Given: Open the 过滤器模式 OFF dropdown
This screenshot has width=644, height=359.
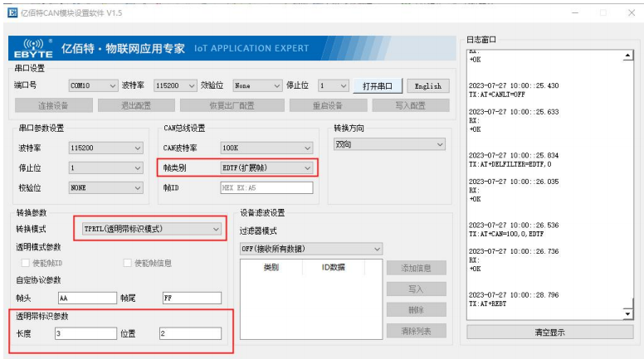Looking at the screenshot, I should 310,249.
